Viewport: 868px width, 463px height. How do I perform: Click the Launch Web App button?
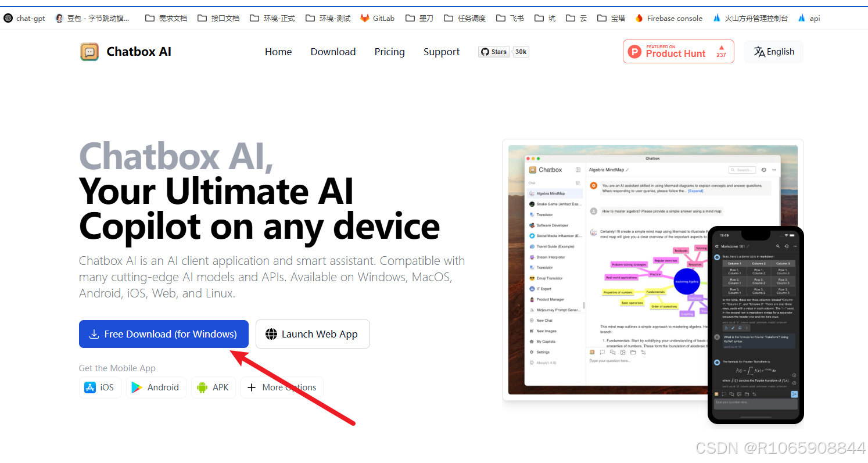313,334
